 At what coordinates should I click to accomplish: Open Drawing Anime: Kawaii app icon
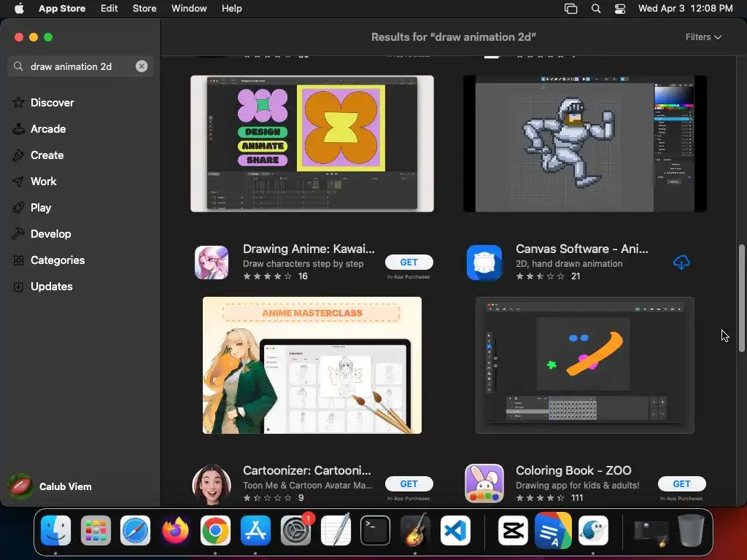pos(212,262)
